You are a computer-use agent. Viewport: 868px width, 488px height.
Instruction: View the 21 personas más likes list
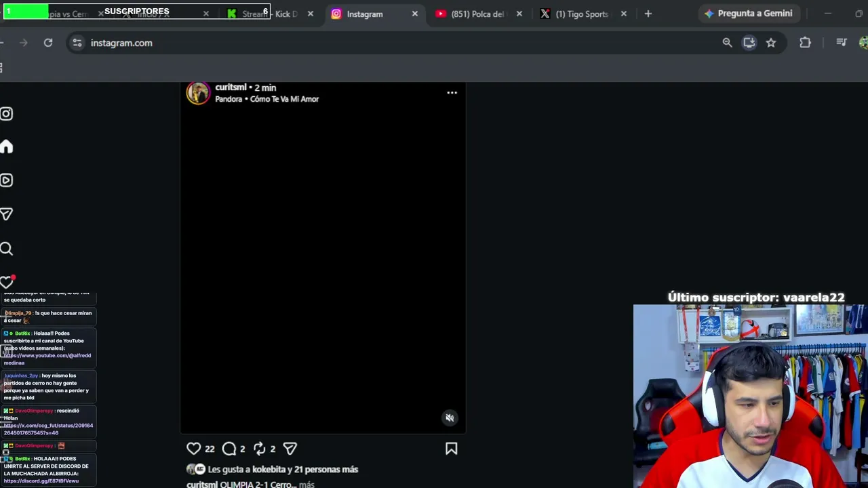[x=326, y=469]
